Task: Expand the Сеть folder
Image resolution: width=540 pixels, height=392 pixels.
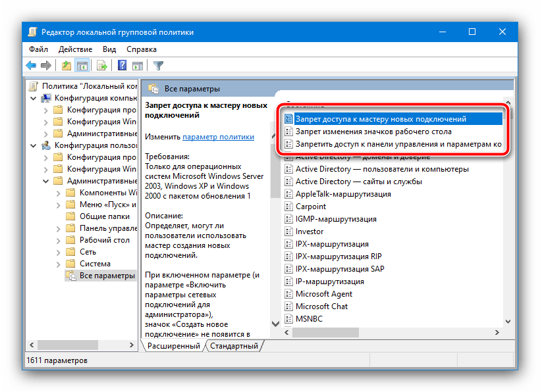Action: point(58,253)
